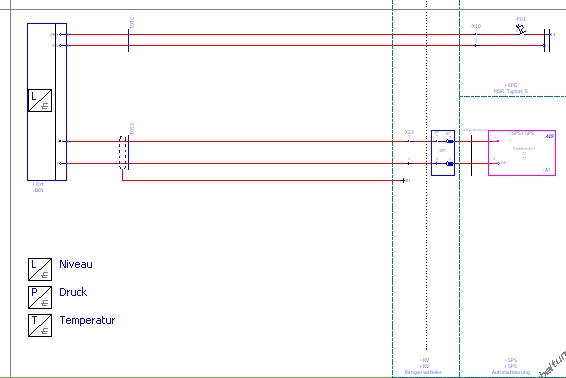
Task: Select the MSR_Typical_S location label
Action: click(511, 91)
